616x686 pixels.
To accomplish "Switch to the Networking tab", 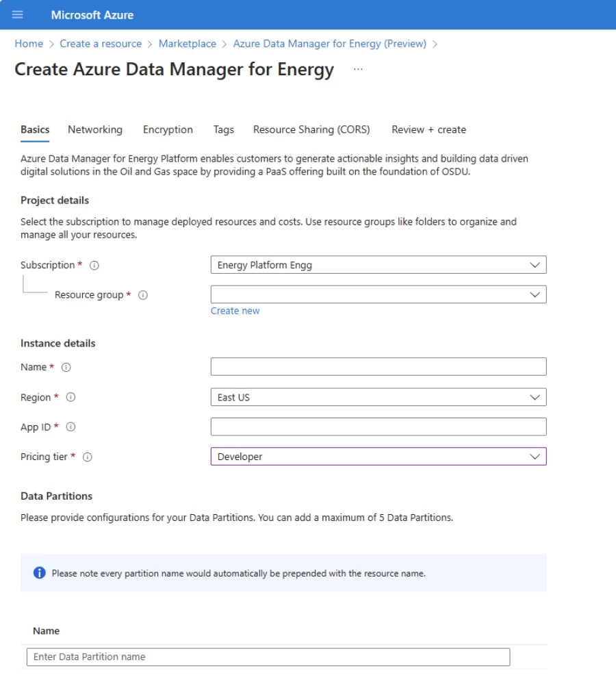I will pos(95,129).
